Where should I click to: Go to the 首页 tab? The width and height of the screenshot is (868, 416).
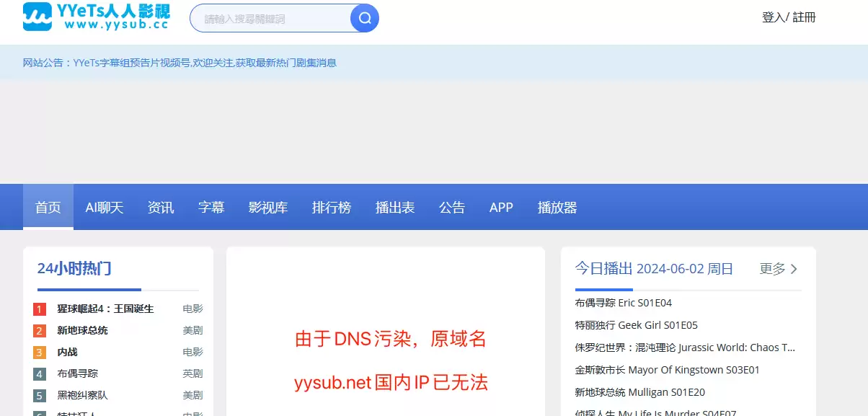[48, 208]
